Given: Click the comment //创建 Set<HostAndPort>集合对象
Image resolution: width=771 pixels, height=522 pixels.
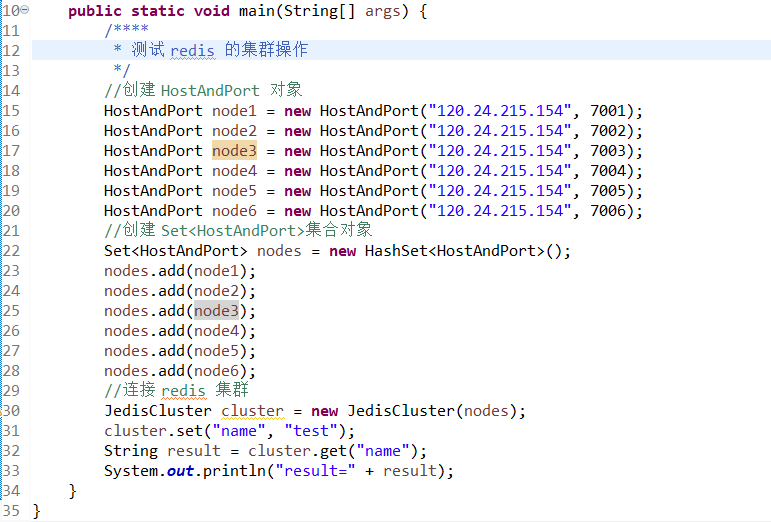Looking at the screenshot, I should pyautogui.click(x=238, y=231).
